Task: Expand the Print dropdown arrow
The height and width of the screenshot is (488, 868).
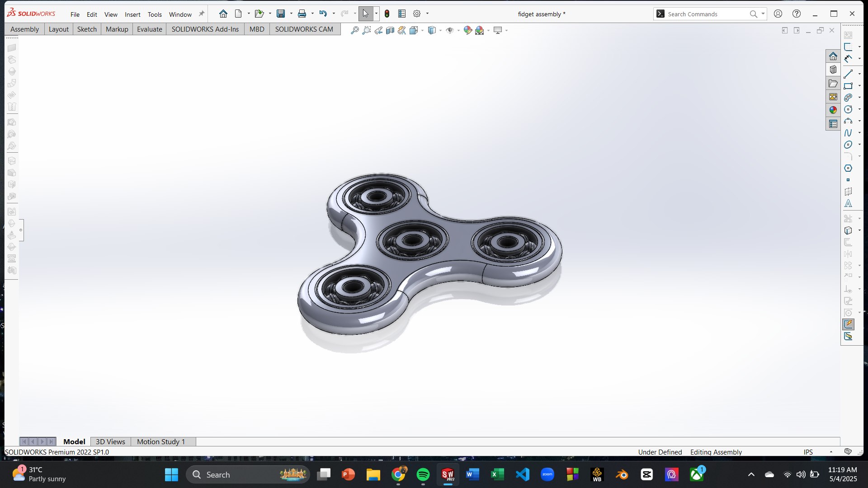Action: click(312, 14)
